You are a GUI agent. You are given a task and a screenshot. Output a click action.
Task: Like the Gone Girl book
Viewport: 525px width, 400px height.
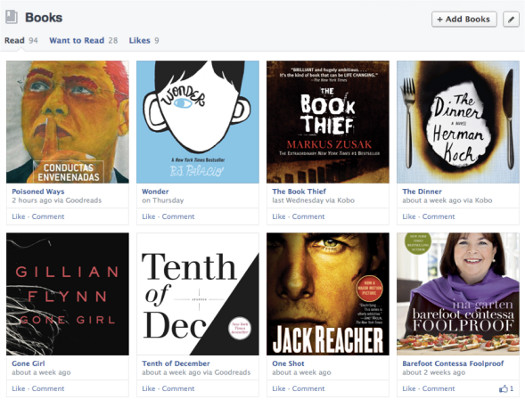(x=18, y=389)
